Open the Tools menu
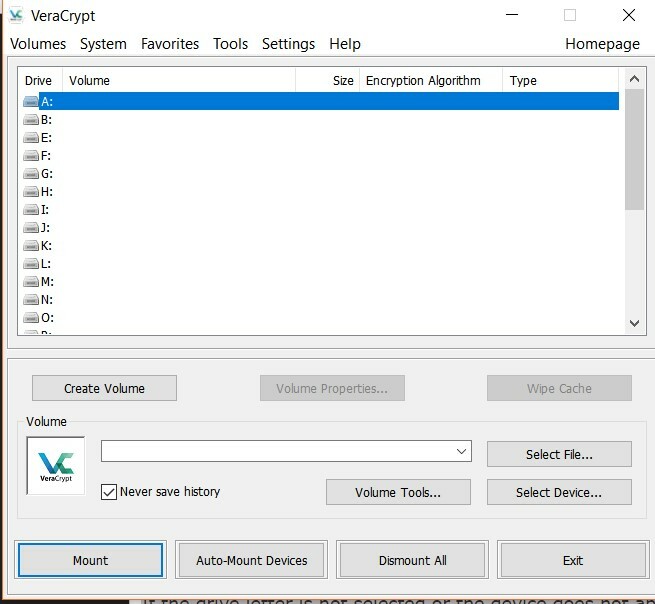This screenshot has width=655, height=604. click(x=231, y=44)
